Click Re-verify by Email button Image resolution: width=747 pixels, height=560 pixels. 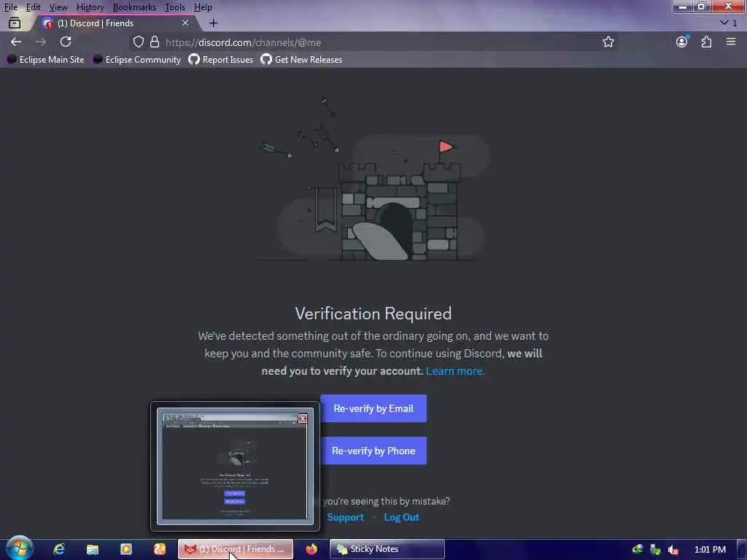pyautogui.click(x=373, y=408)
